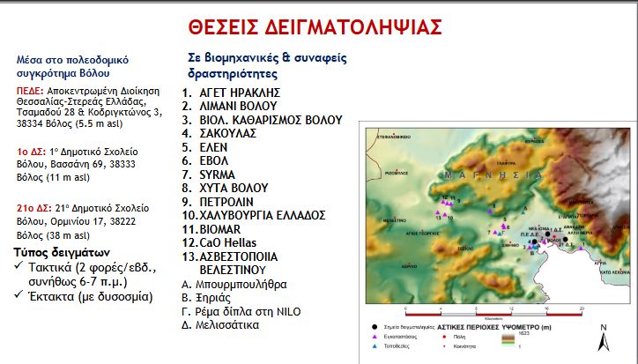Click the blue triangle Τοποθεσίες legend symbol

pos(374,346)
